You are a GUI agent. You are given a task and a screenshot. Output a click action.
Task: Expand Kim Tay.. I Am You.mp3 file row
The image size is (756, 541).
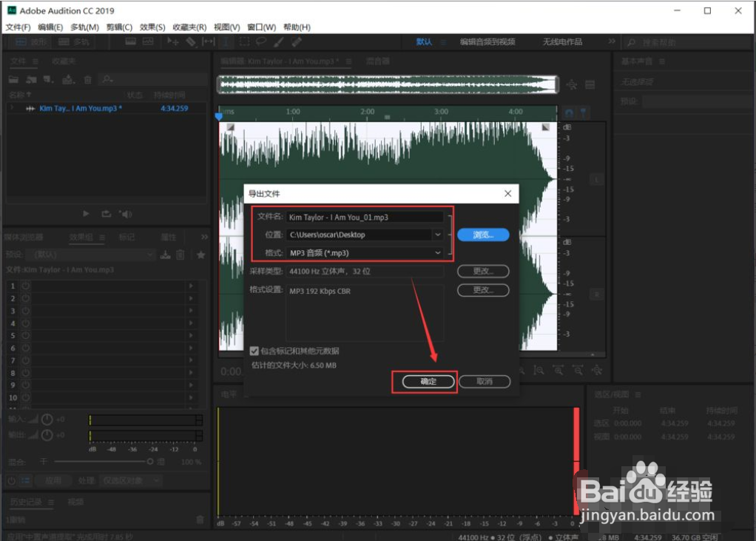[x=12, y=108]
